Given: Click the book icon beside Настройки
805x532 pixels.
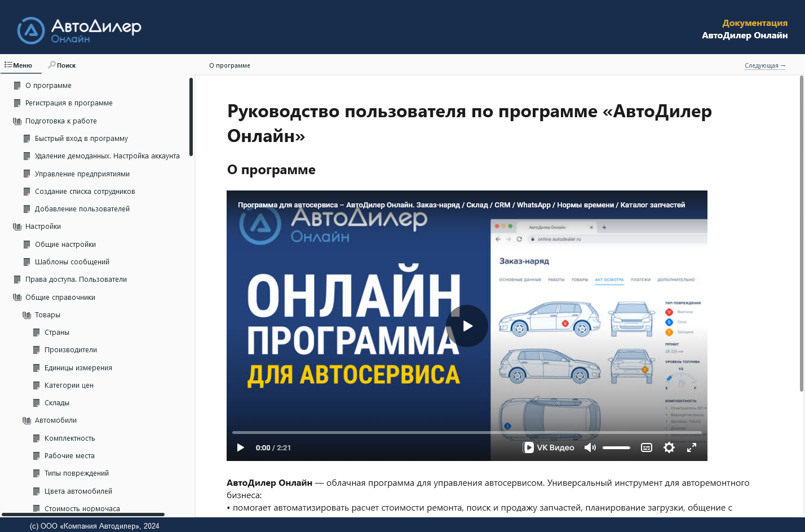Looking at the screenshot, I should (17, 227).
